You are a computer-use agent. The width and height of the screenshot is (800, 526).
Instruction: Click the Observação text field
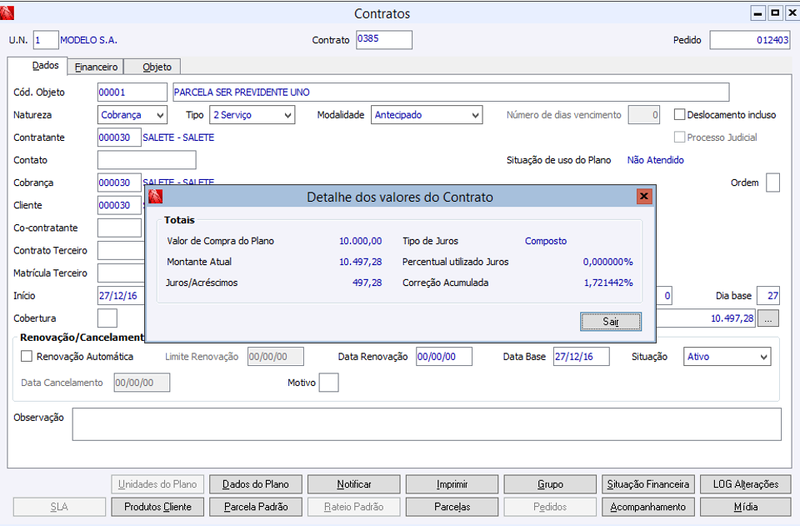pos(427,424)
